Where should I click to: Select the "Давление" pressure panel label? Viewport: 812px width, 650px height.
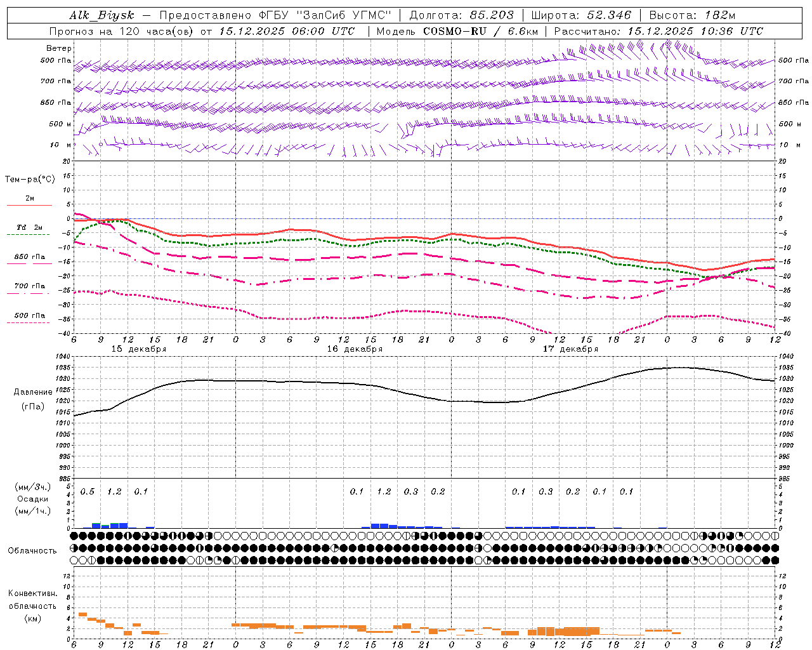click(x=33, y=392)
